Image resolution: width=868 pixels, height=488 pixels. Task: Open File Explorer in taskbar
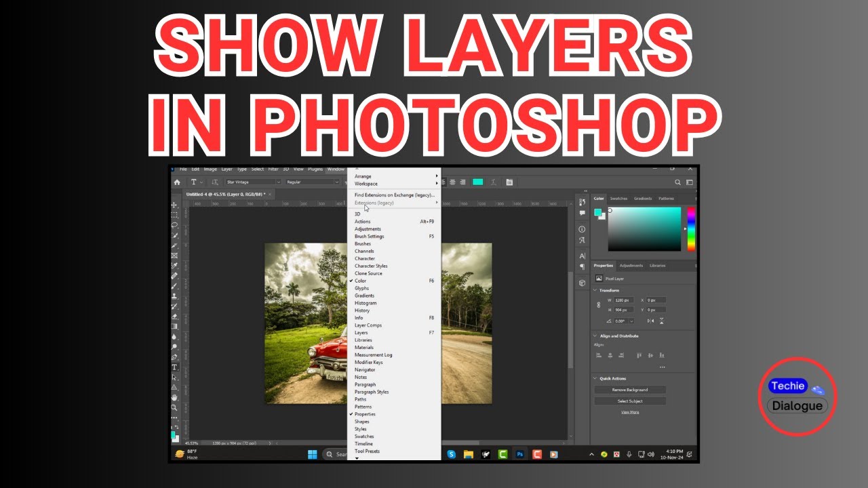pyautogui.click(x=468, y=454)
